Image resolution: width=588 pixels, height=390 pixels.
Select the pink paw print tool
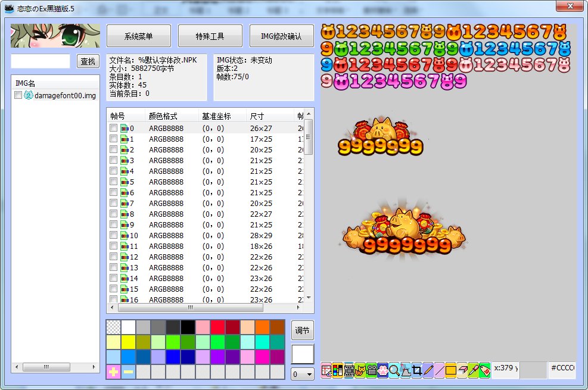click(383, 370)
